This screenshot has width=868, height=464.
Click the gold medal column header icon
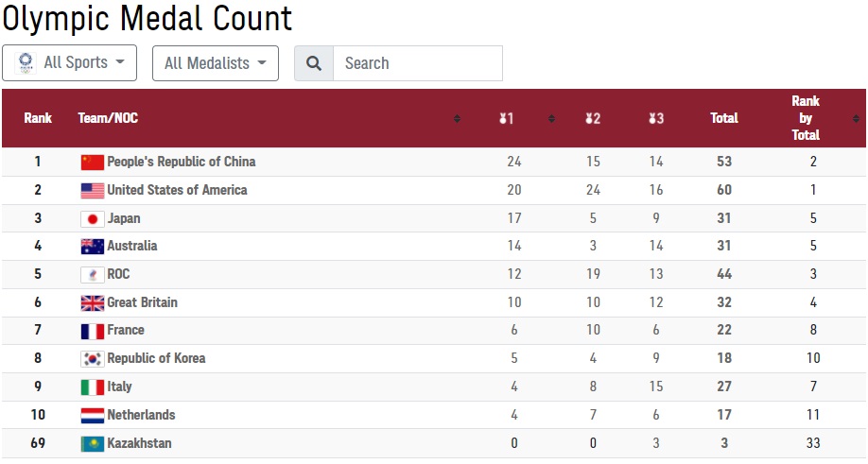(x=506, y=118)
